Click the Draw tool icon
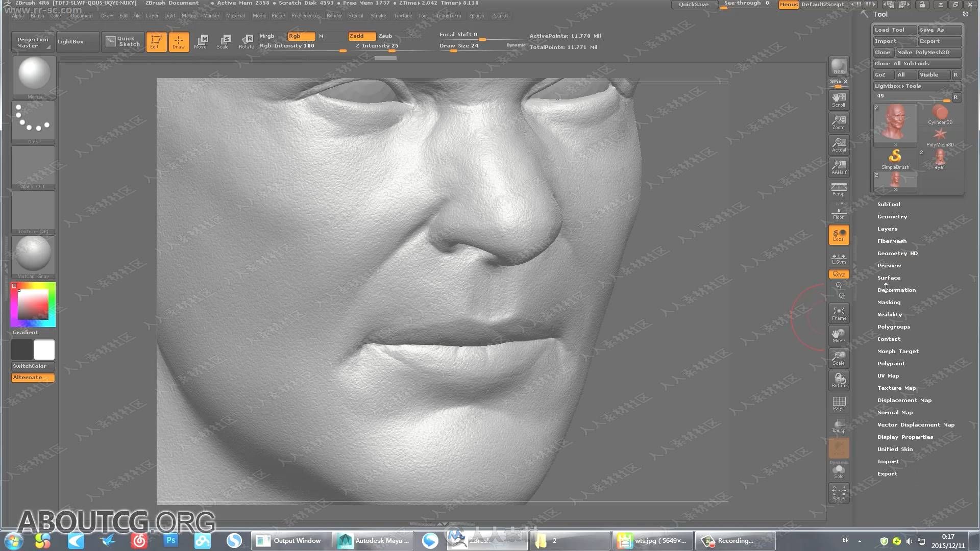Viewport: 980px width, 551px height. point(178,41)
